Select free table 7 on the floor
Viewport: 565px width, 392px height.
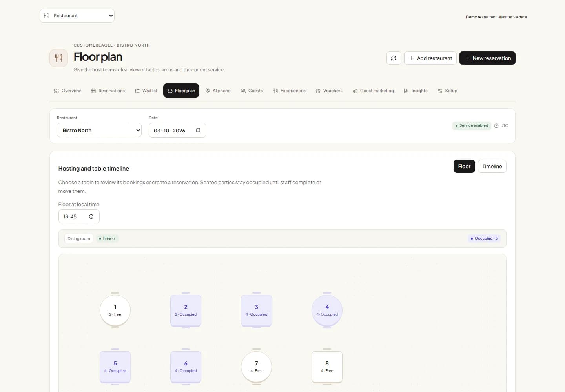(257, 367)
